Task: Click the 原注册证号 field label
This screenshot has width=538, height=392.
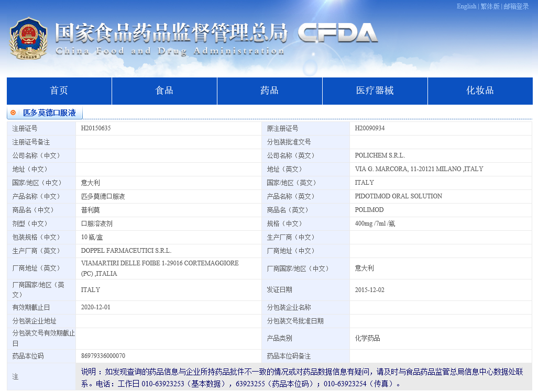Action: (x=282, y=129)
